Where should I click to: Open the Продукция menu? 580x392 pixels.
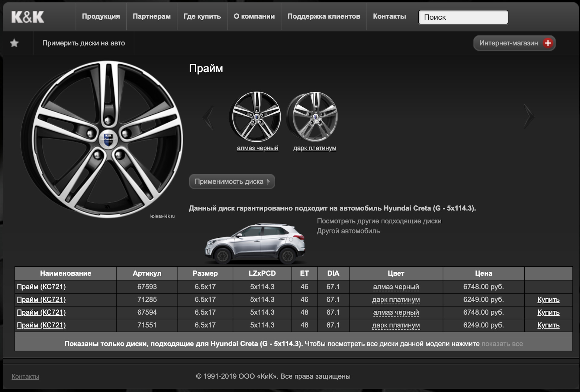(x=101, y=16)
